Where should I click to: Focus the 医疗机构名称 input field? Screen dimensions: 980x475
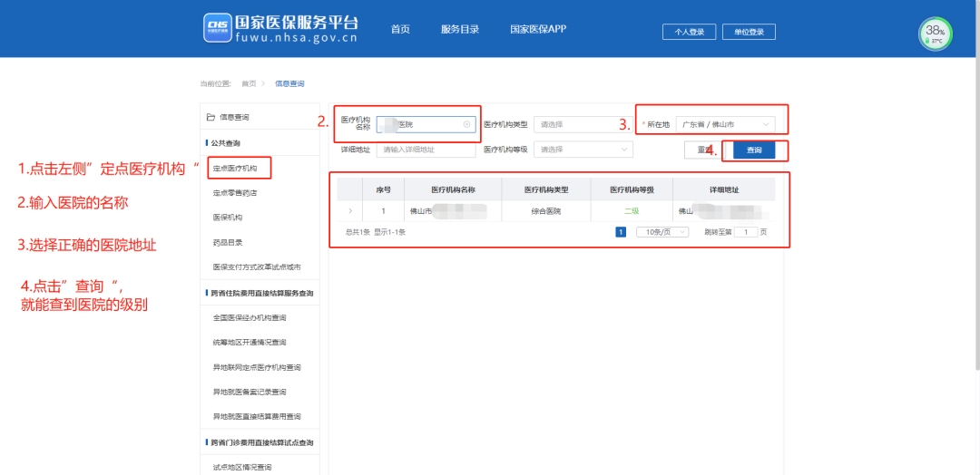426,124
